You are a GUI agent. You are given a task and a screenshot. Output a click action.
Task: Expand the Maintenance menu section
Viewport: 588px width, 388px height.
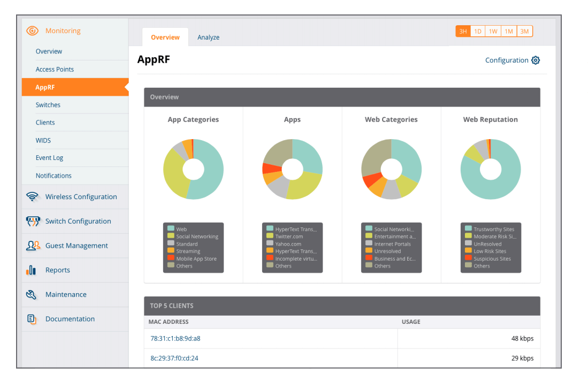[66, 294]
